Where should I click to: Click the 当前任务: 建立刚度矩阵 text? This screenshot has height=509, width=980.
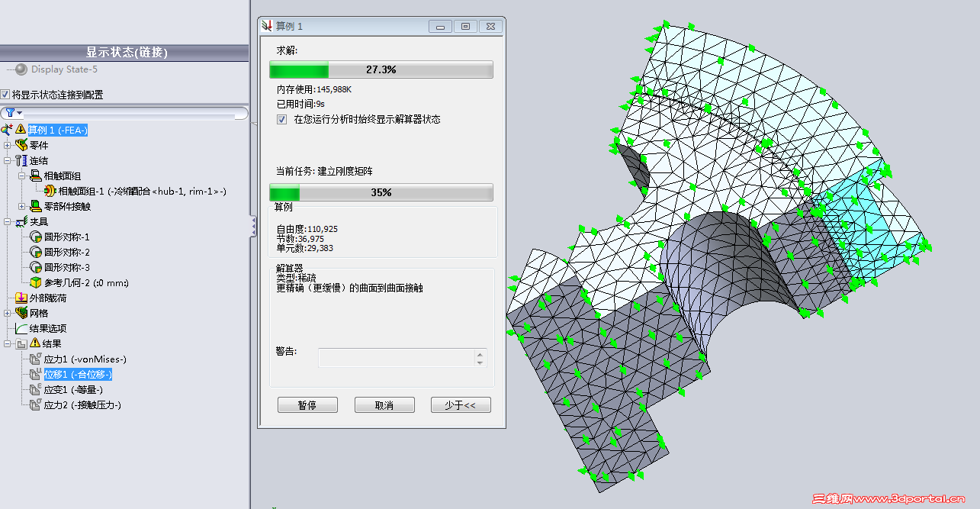coord(324,171)
